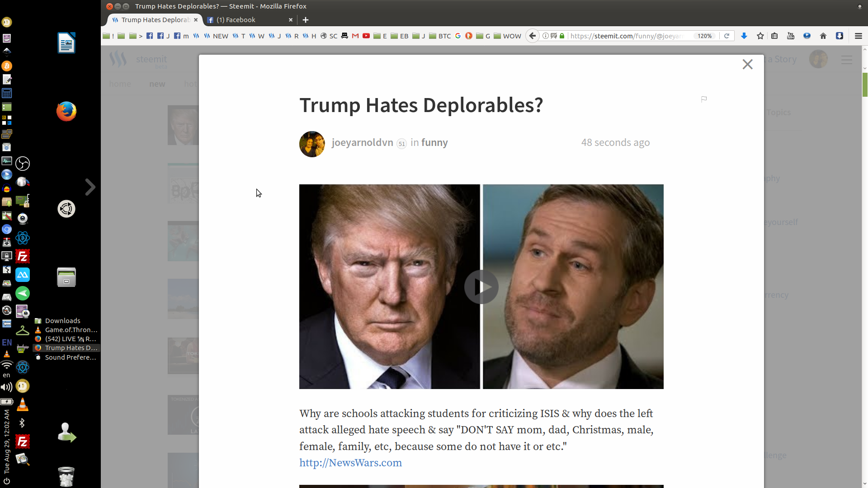
Task: Close the post overlay with the X
Action: (747, 64)
